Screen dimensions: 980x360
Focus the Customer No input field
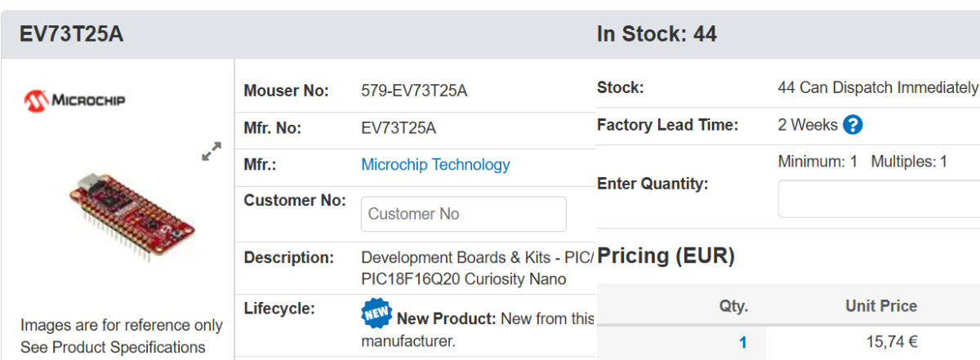coord(463,214)
